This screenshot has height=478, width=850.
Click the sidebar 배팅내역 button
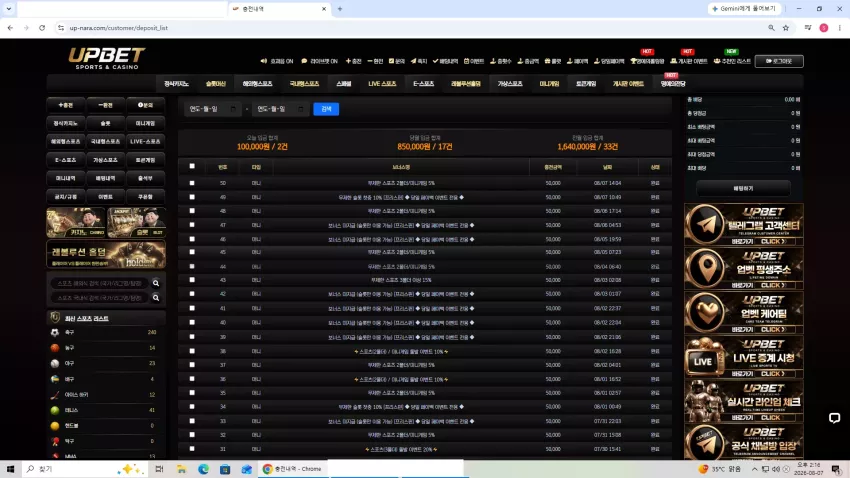(x=105, y=178)
